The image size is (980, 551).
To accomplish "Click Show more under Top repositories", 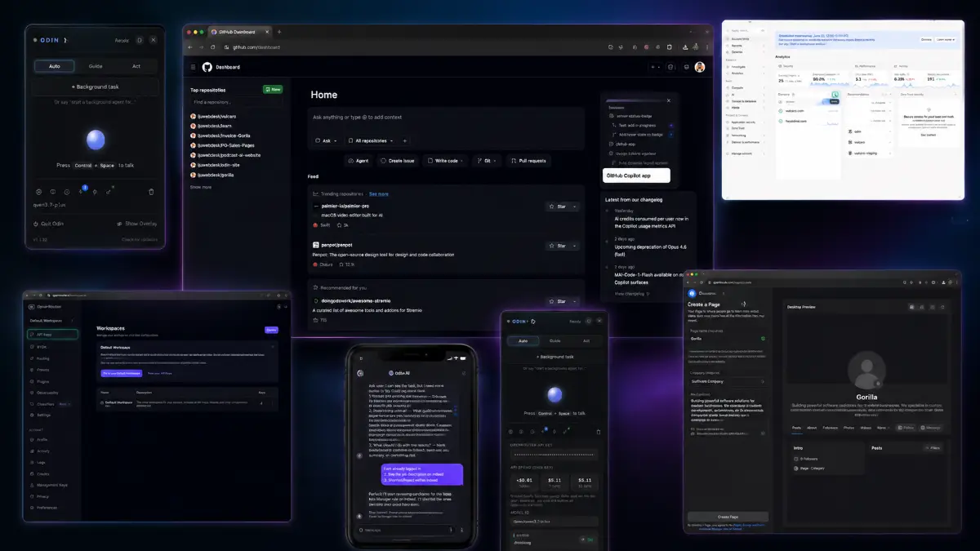I will pos(201,187).
